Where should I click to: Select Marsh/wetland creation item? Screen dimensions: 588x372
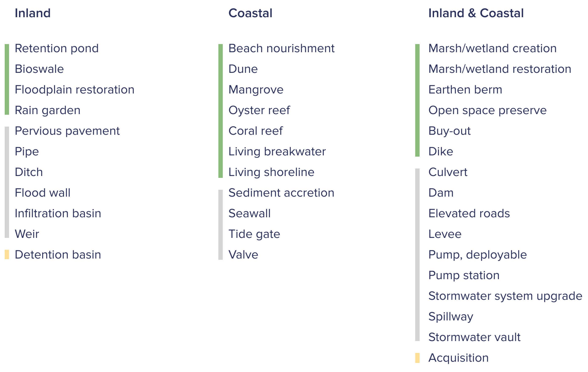click(x=492, y=48)
